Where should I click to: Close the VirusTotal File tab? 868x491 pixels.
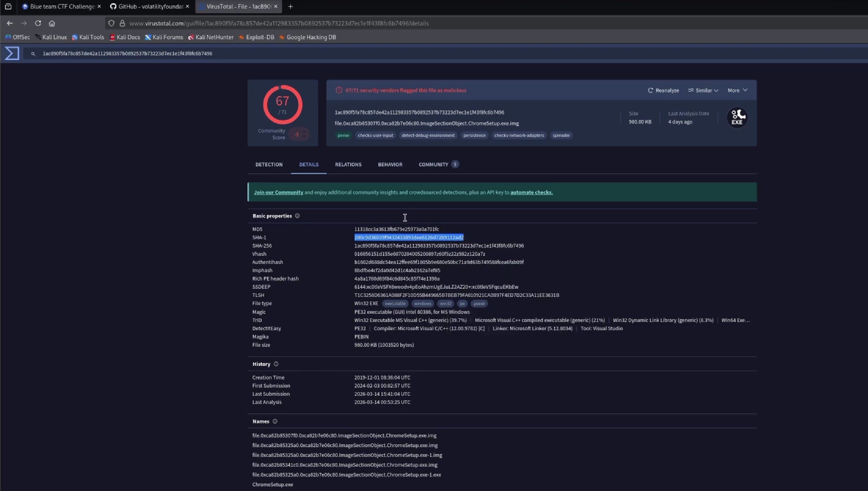[x=276, y=7]
